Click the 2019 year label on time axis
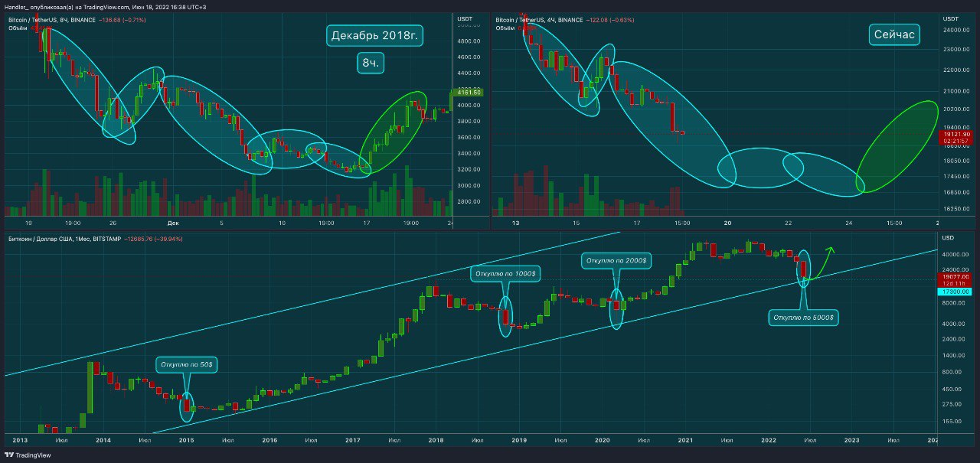 click(519, 441)
